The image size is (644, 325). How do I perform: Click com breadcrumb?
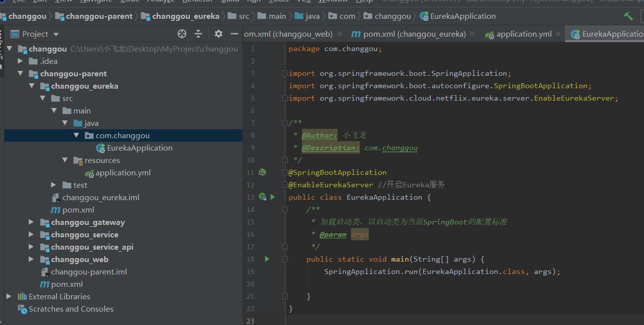coord(342,16)
